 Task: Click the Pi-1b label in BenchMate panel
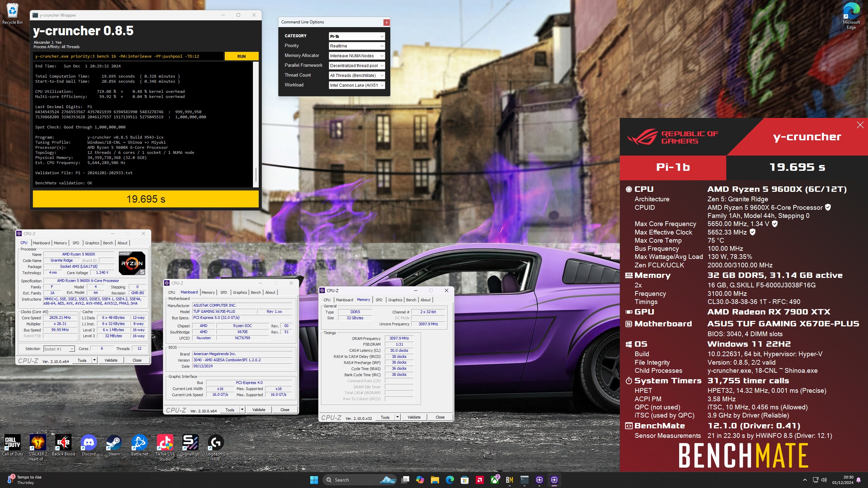point(673,167)
